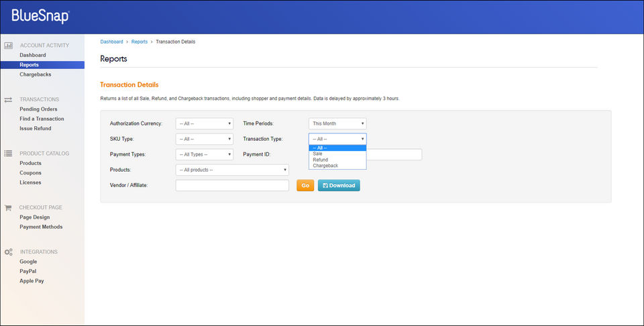Screen dimensions: 644x326
Task: Choose Refund in Transaction Type list
Action: (x=337, y=160)
